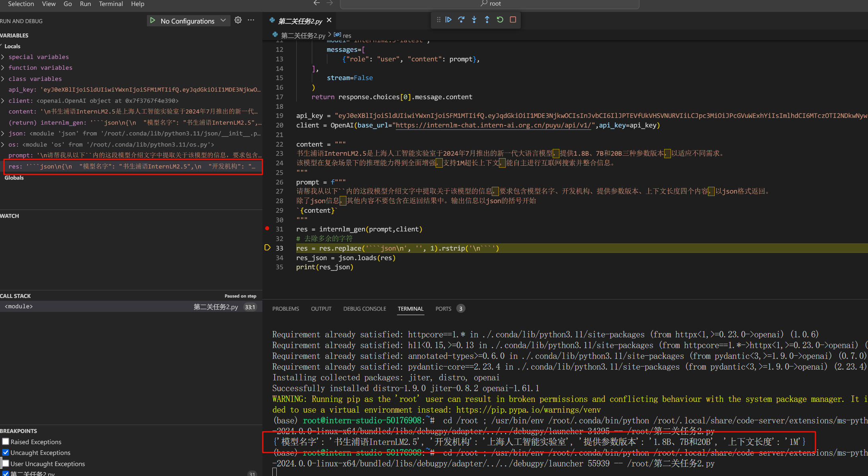Click the PORTS badge showing 3
Image resolution: width=868 pixels, height=476 pixels.
461,309
